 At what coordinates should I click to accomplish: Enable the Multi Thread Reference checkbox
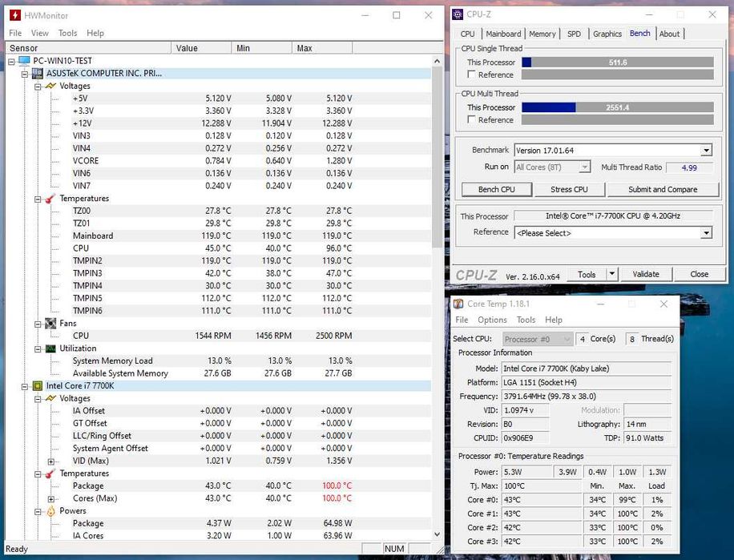point(471,119)
